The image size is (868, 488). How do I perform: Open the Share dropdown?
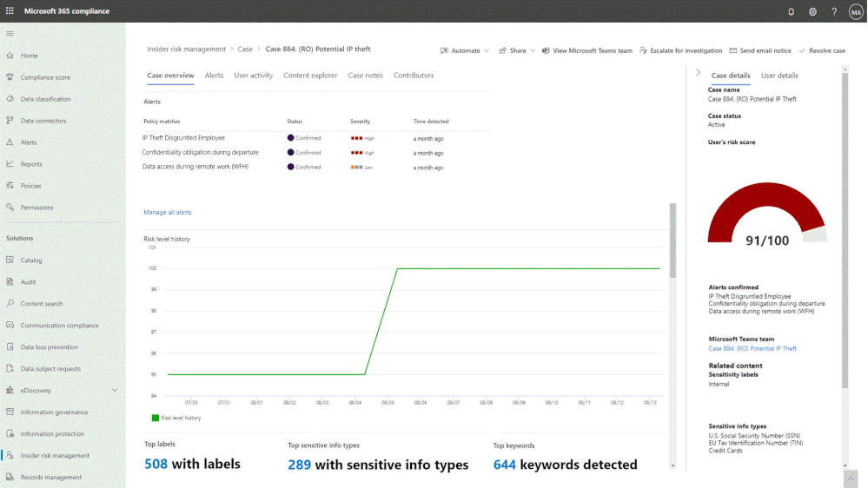pos(517,50)
